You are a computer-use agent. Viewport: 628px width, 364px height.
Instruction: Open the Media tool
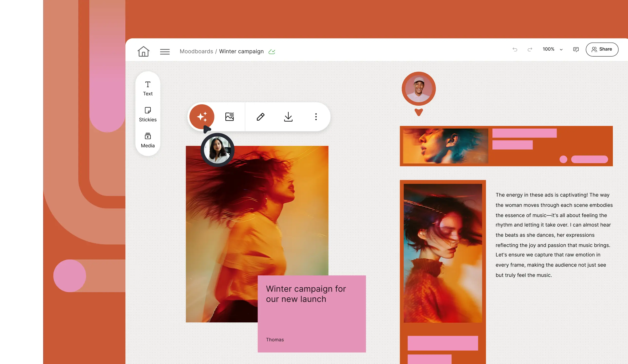tap(148, 140)
